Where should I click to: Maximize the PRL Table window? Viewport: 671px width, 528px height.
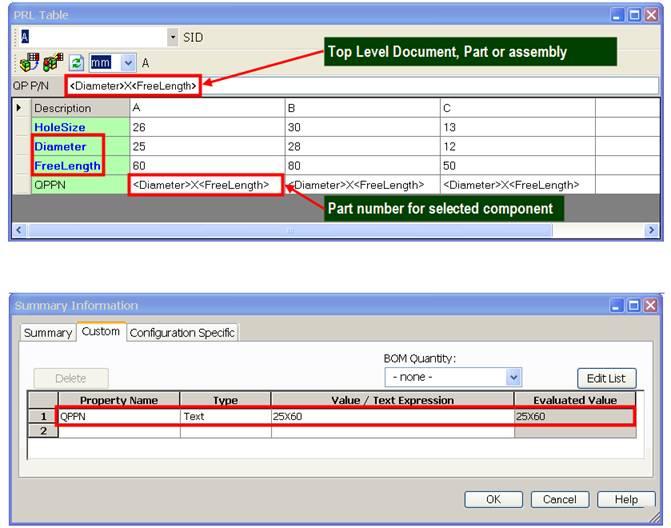click(x=635, y=16)
